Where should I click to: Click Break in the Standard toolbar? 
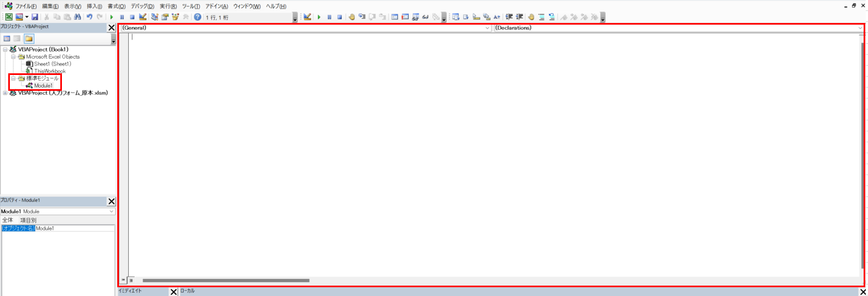[x=122, y=17]
